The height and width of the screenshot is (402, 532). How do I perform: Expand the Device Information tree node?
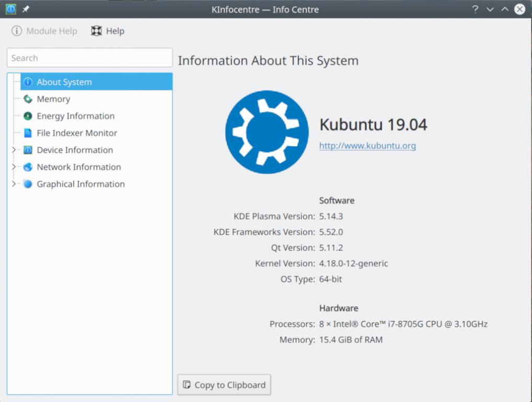click(14, 150)
